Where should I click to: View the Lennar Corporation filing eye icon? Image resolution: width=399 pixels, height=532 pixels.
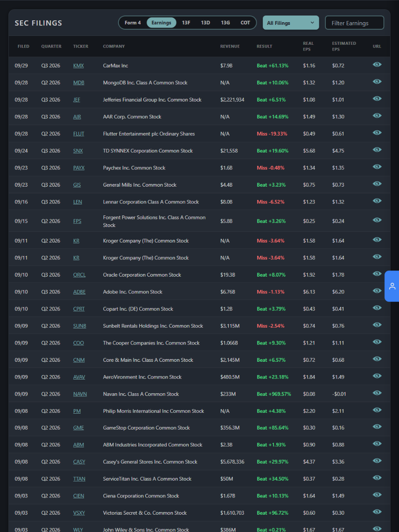pyautogui.click(x=377, y=201)
